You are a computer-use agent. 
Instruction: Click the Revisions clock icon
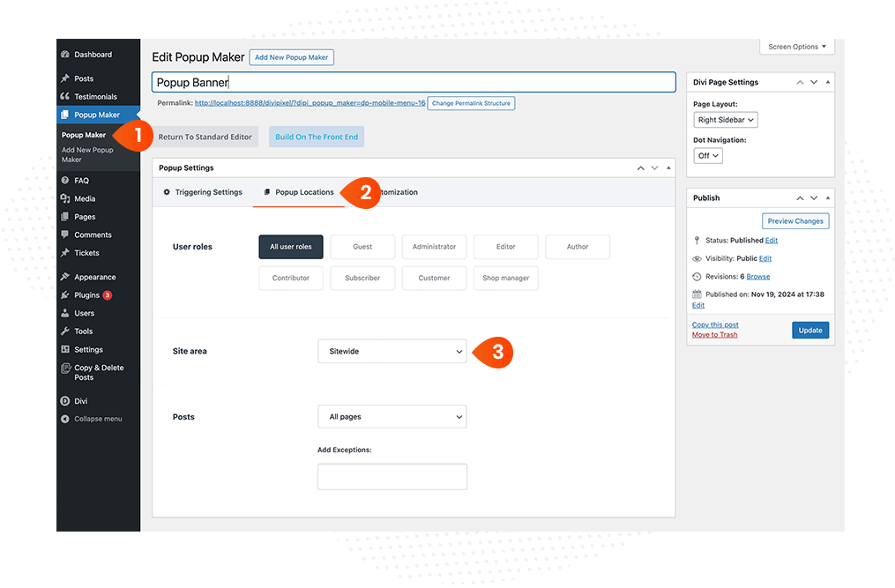697,277
